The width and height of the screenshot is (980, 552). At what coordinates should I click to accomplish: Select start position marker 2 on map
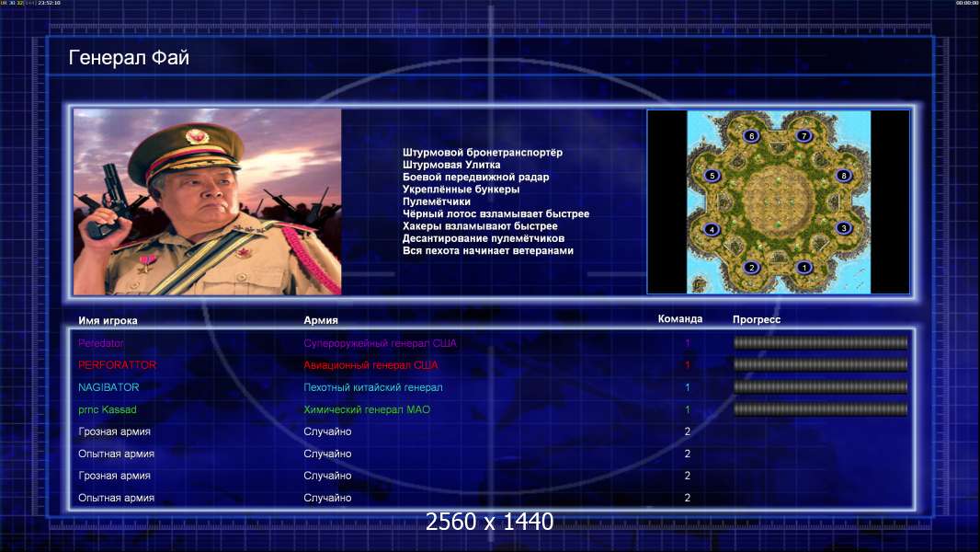pos(751,268)
